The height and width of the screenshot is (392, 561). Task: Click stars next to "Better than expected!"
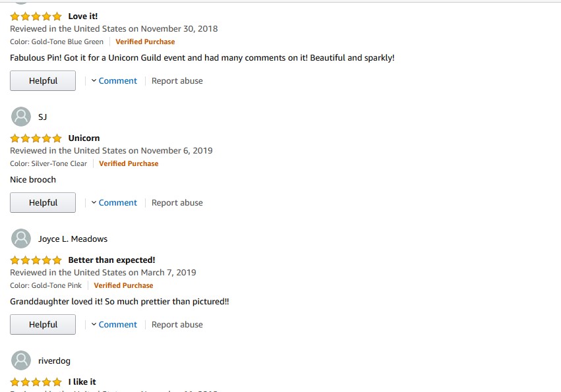pyautogui.click(x=36, y=260)
